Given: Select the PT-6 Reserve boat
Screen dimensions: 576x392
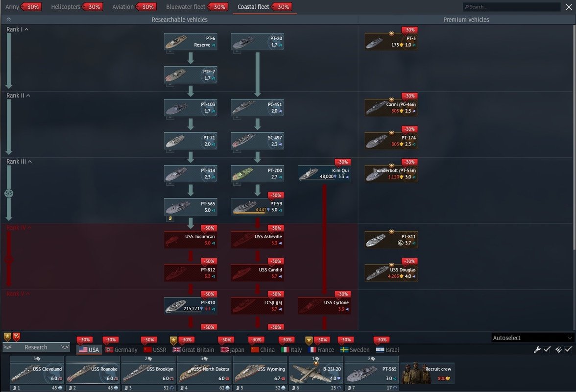Looking at the screenshot, I should (x=191, y=42).
